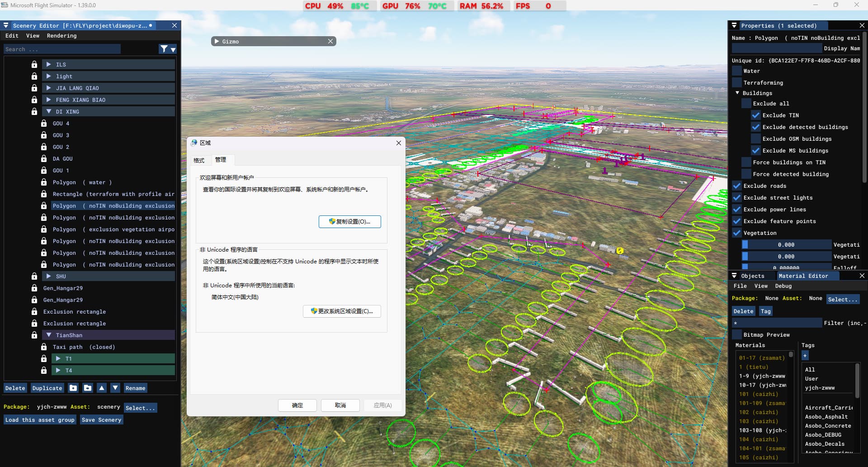Toggle lock icon for GOU 4
Screen dimensions: 868x467
[44, 124]
